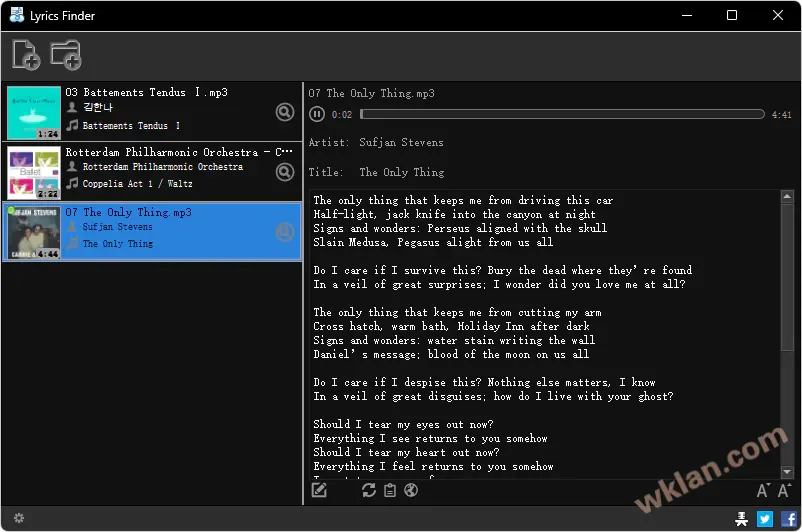Click the refresh lyrics icon
This screenshot has height=532, width=802.
click(369, 490)
